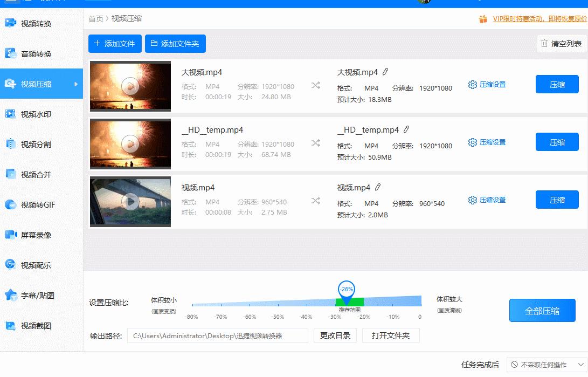Open 压缩设置 for 大视频.mp4
This screenshot has width=588, height=377.
pyautogui.click(x=487, y=84)
